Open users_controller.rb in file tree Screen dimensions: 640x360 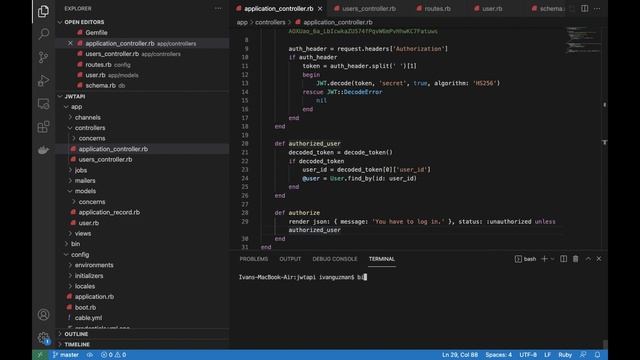[105, 160]
